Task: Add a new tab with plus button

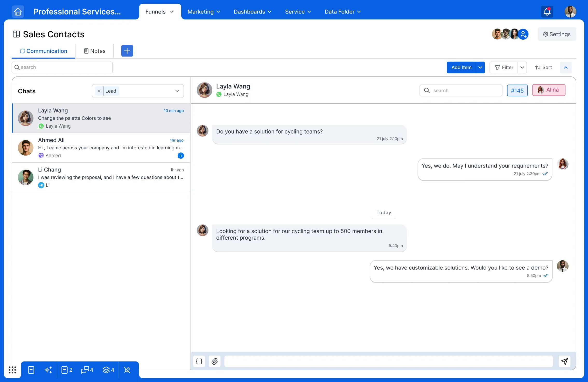Action: (x=127, y=51)
